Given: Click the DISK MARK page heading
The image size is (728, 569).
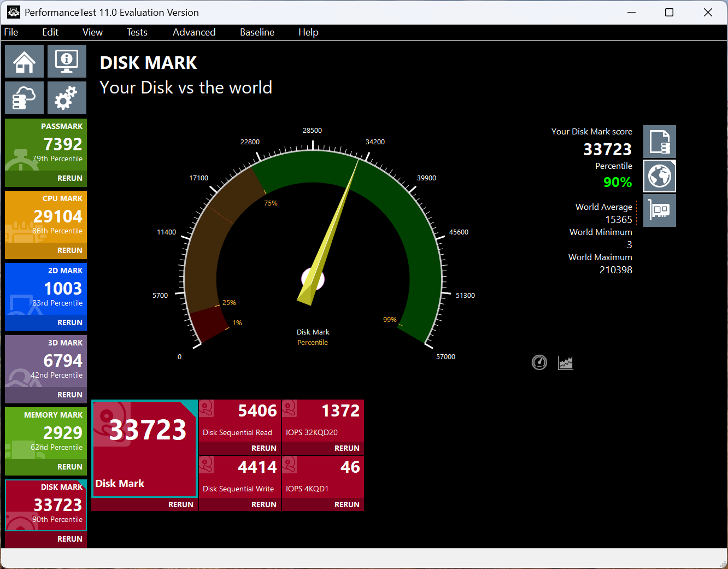Looking at the screenshot, I should (148, 63).
